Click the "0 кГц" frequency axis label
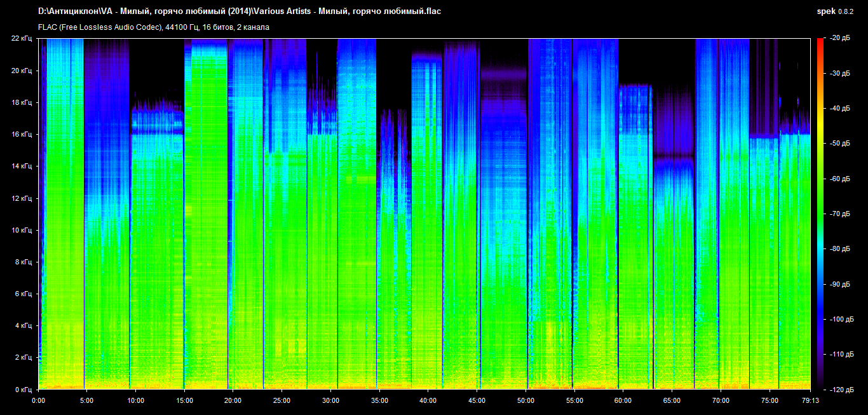868x415 pixels. tap(24, 389)
